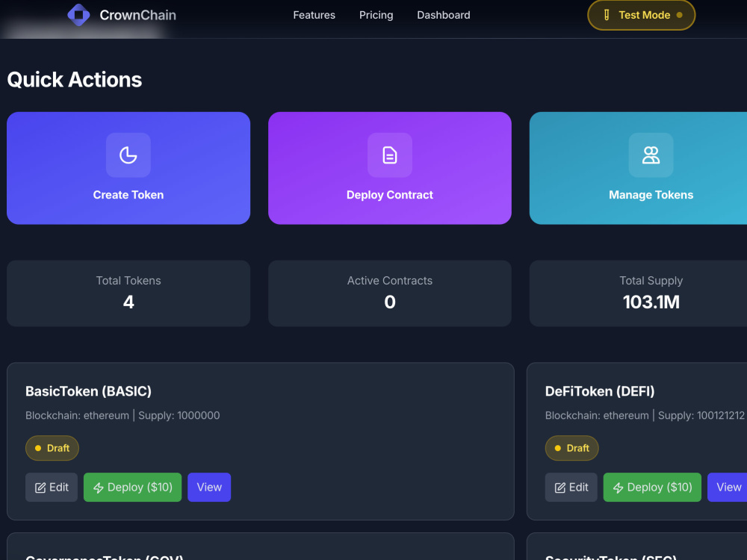Edit the DeFiToken token
Image resolution: width=747 pixels, height=560 pixels.
coord(571,487)
